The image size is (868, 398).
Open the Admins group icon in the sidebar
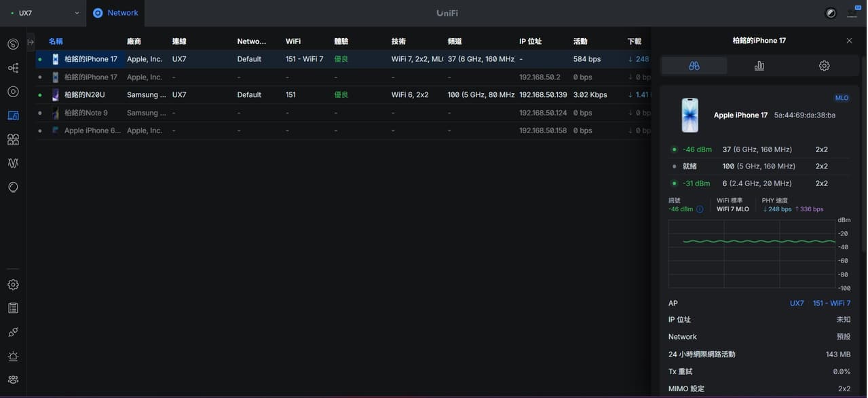(13, 380)
